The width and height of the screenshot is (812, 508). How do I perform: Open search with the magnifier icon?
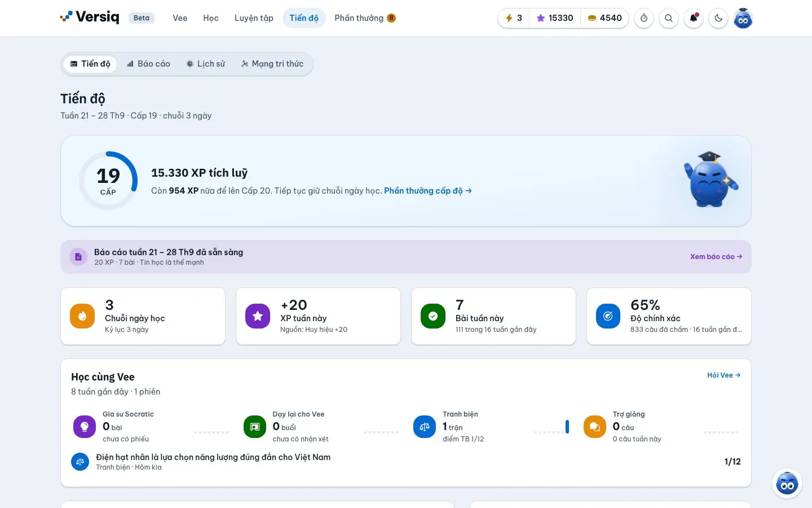coord(669,18)
